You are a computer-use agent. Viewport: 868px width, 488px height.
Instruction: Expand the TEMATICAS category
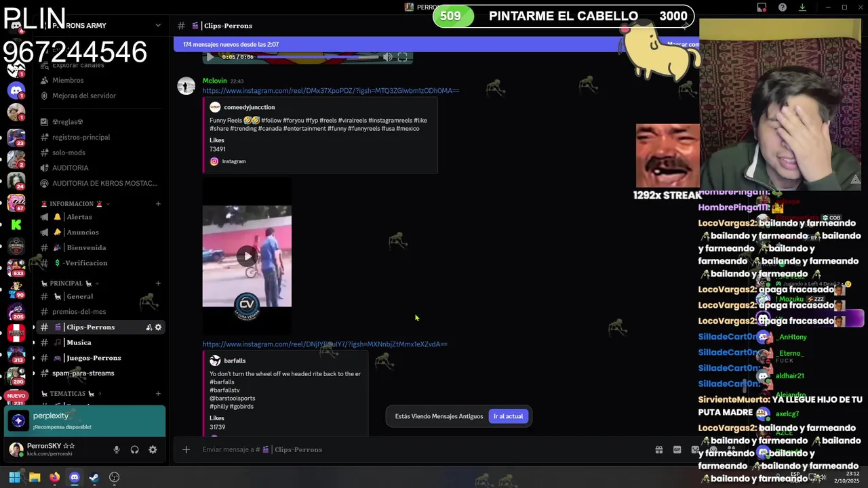(71, 394)
